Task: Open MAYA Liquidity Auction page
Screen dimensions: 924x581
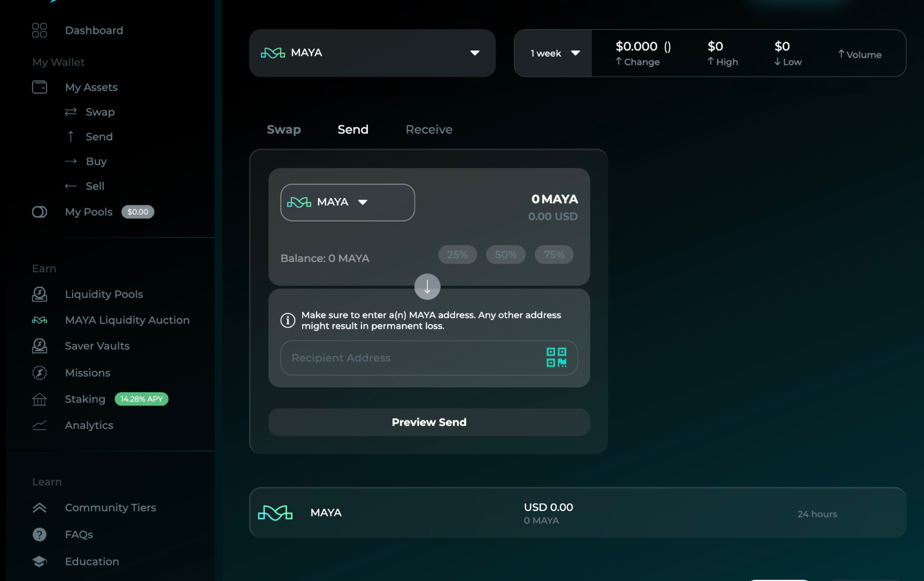Action: [127, 320]
